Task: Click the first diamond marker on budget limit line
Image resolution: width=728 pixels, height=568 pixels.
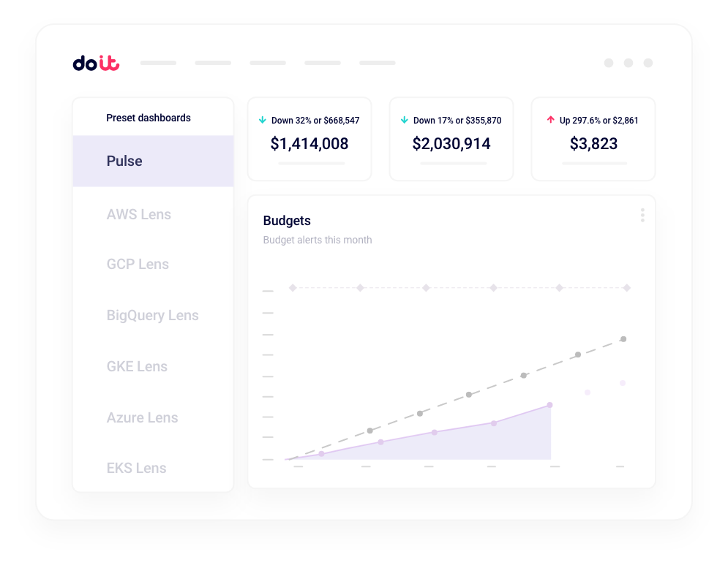Action: pyautogui.click(x=293, y=288)
